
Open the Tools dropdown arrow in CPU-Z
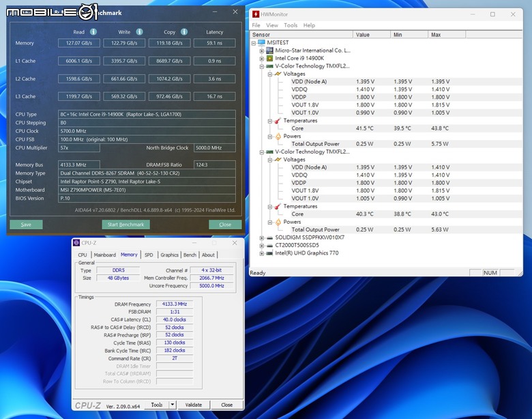tap(173, 405)
